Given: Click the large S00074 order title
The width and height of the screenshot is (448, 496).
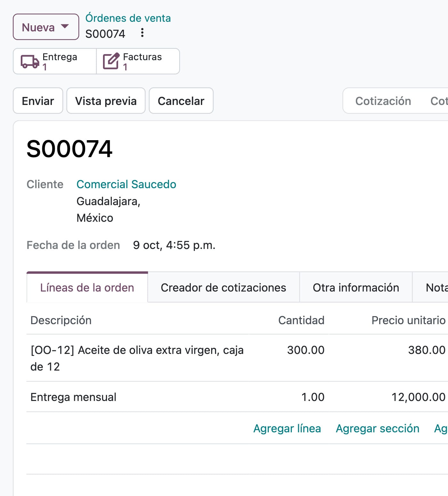Looking at the screenshot, I should 69,149.
